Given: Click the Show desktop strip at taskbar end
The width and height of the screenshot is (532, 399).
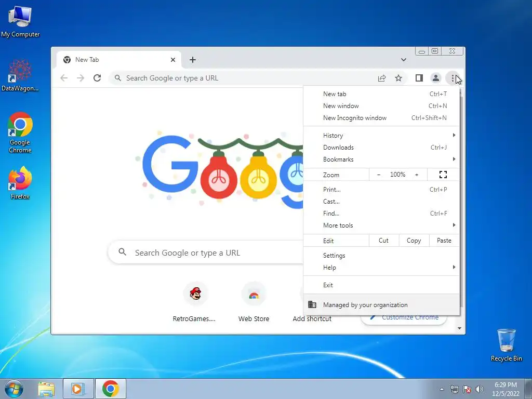Looking at the screenshot, I should pyautogui.click(x=528, y=389).
